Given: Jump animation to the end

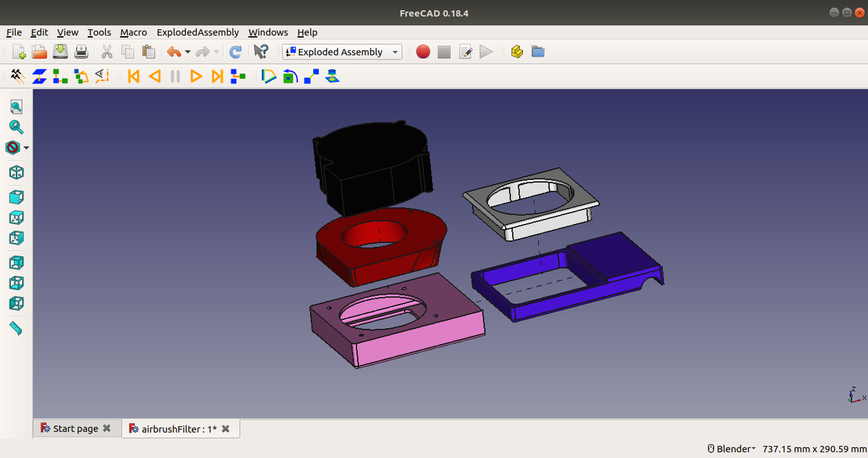Looking at the screenshot, I should click(217, 76).
